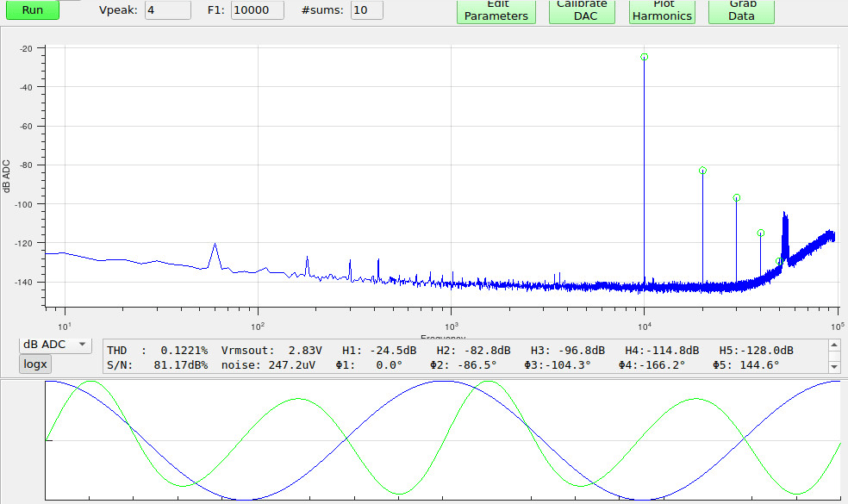Edit the Vpeak input field
The width and height of the screenshot is (848, 504).
pyautogui.click(x=168, y=9)
